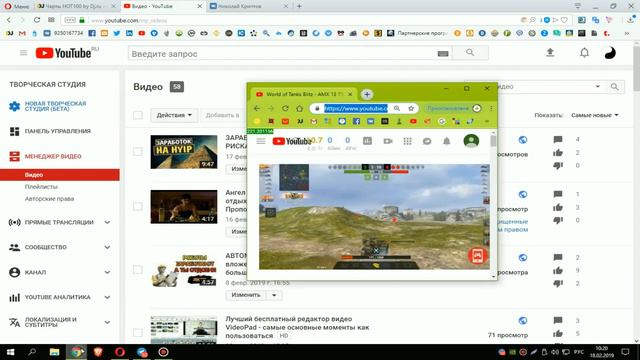Select the highlighted Видео sidebar entry
640x360 pixels.
pyautogui.click(x=60, y=175)
